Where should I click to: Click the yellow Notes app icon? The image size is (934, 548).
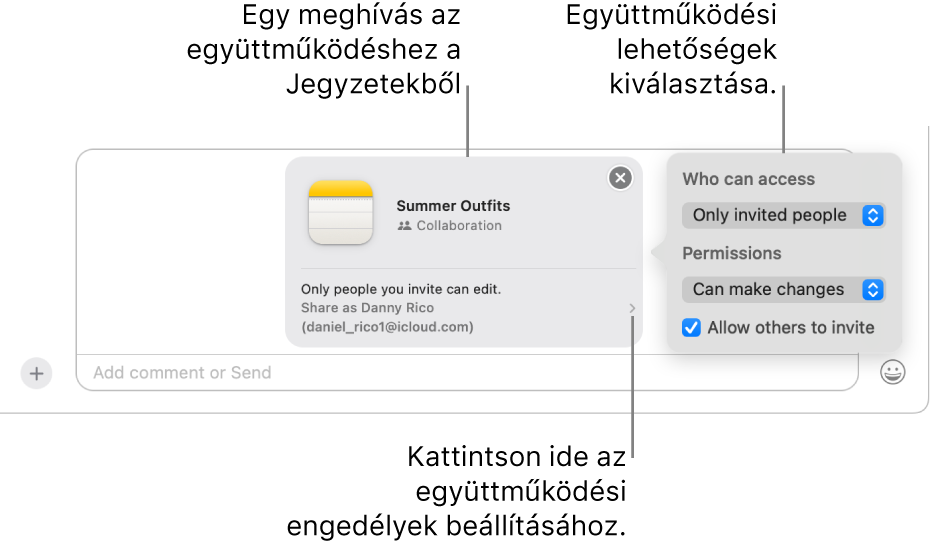point(341,212)
